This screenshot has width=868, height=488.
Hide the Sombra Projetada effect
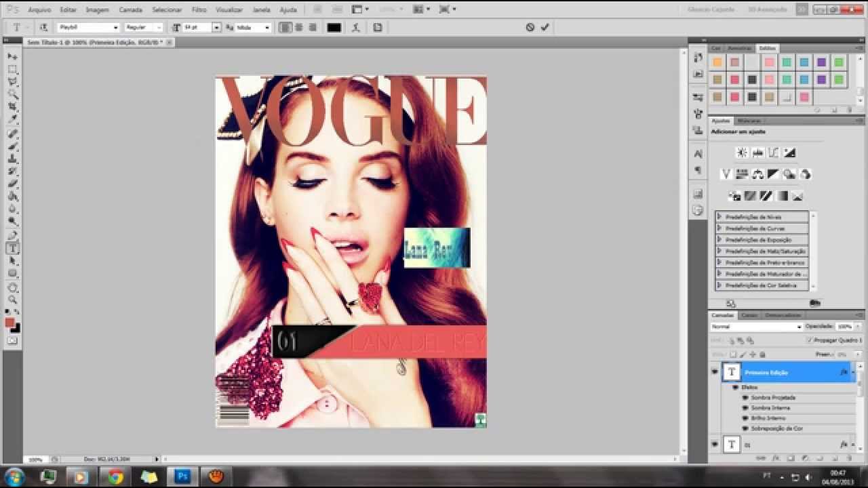745,398
